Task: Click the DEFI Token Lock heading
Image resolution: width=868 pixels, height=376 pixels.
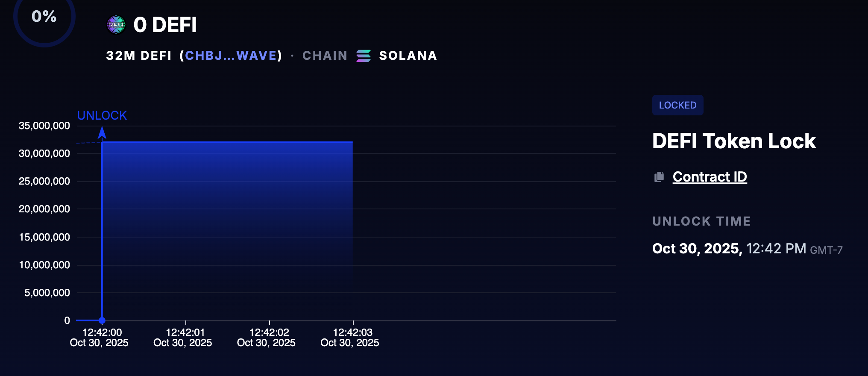Action: pyautogui.click(x=734, y=141)
